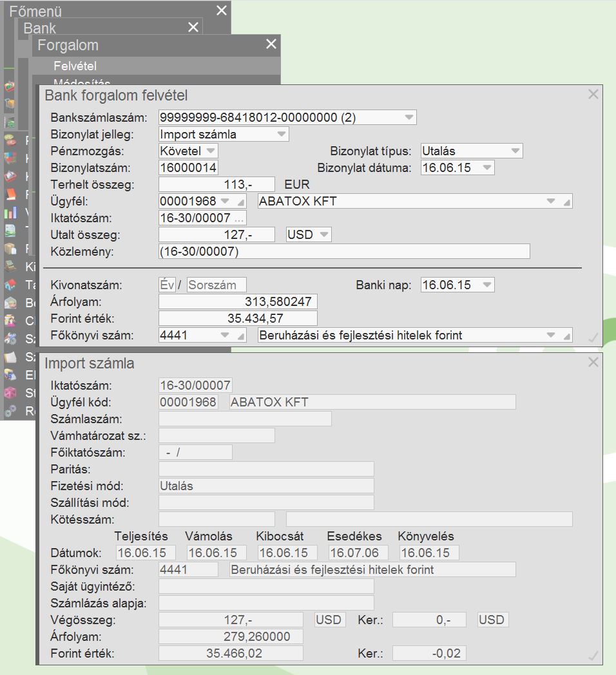
Task: Open the Bizonylat jelleg dropdown
Action: (x=281, y=135)
